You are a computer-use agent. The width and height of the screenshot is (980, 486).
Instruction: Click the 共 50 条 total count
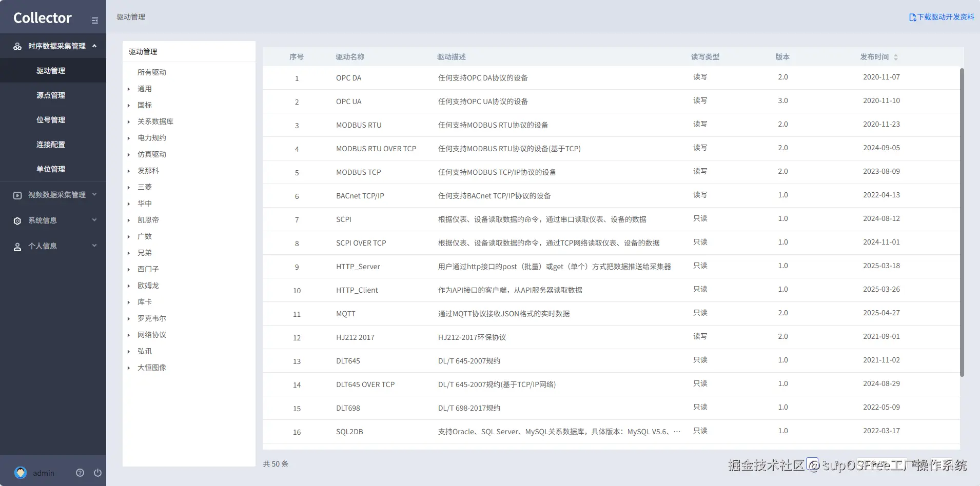(276, 464)
